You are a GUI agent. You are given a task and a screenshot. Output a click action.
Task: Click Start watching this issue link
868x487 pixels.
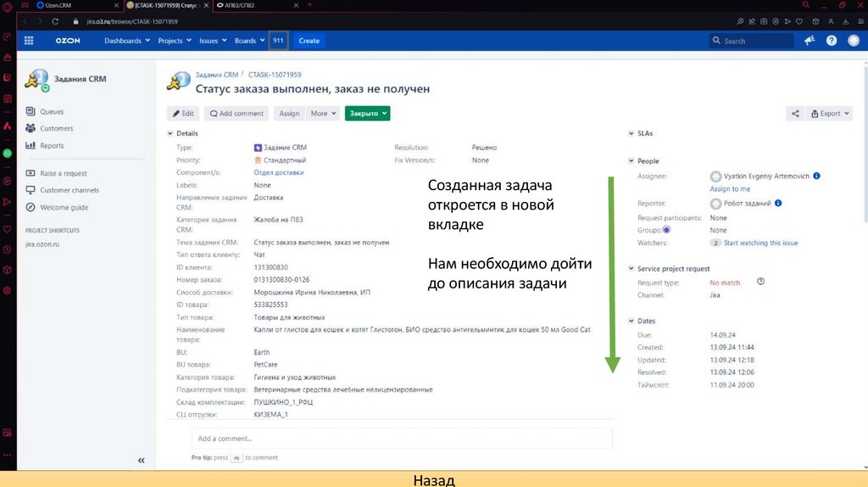pos(760,243)
